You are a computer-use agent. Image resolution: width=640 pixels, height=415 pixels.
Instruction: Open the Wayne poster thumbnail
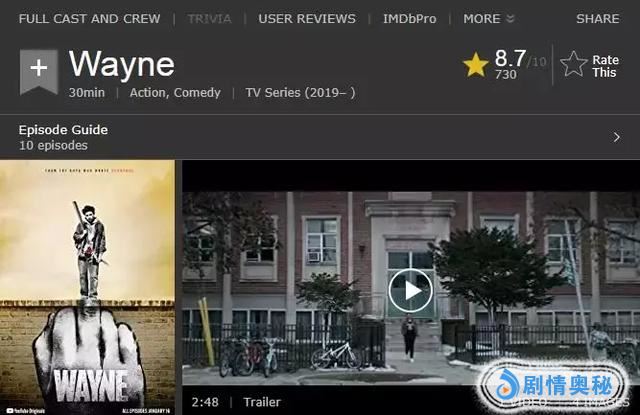click(x=88, y=288)
